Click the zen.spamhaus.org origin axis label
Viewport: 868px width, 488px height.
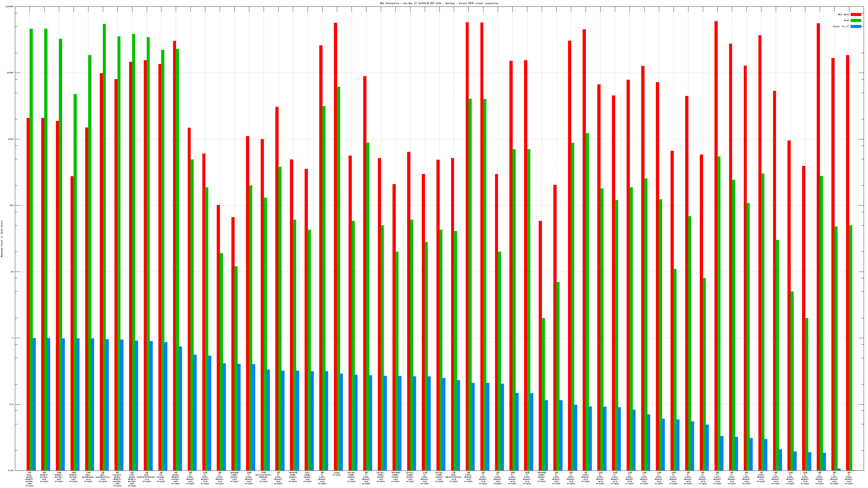(x=88, y=477)
